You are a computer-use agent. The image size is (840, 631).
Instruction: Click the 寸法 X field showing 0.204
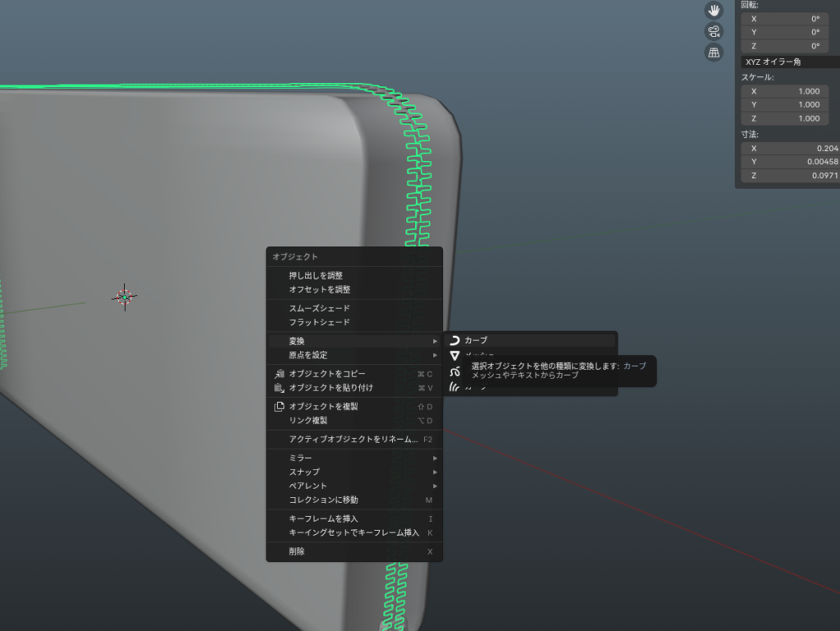tap(790, 149)
